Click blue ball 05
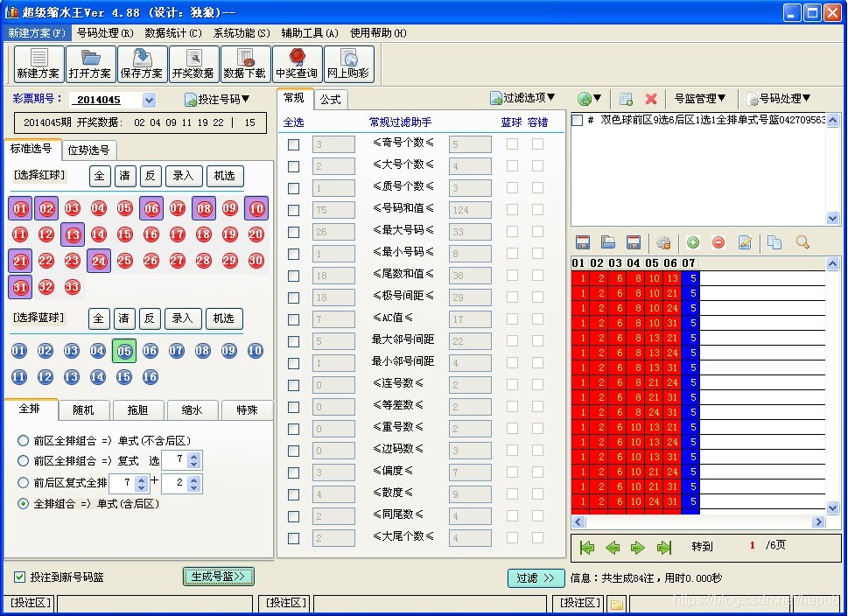The height and width of the screenshot is (616, 848). pos(124,351)
